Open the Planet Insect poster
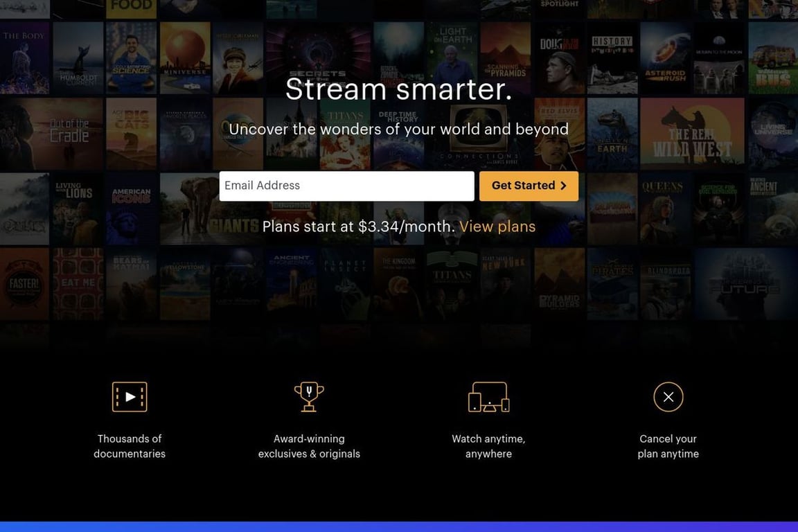The image size is (798, 532). [x=345, y=284]
